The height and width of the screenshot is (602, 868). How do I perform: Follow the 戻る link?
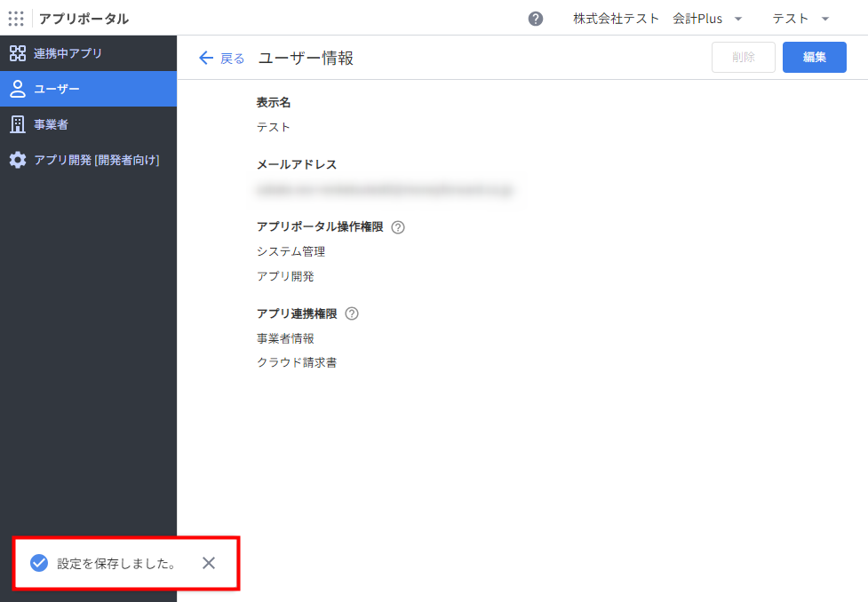(232, 59)
